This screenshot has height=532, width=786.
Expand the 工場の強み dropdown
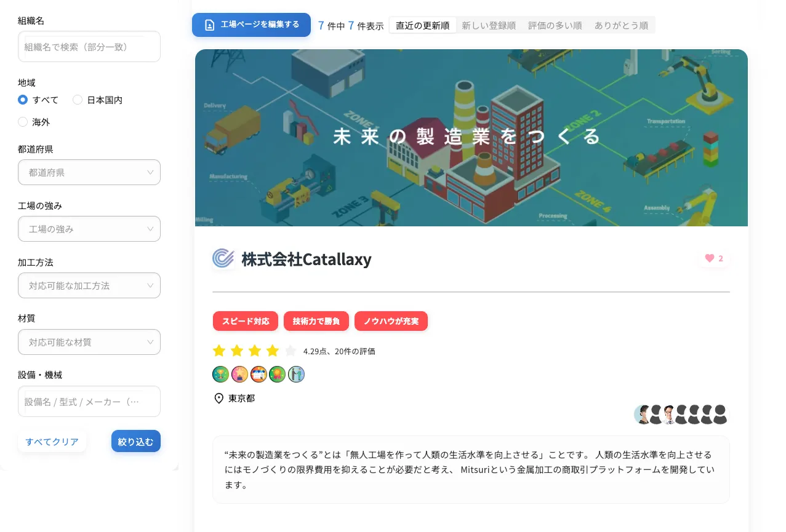tap(89, 229)
